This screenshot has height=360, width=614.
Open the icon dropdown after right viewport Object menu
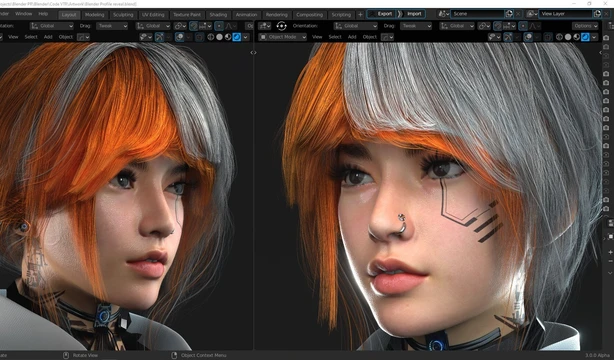(x=387, y=37)
